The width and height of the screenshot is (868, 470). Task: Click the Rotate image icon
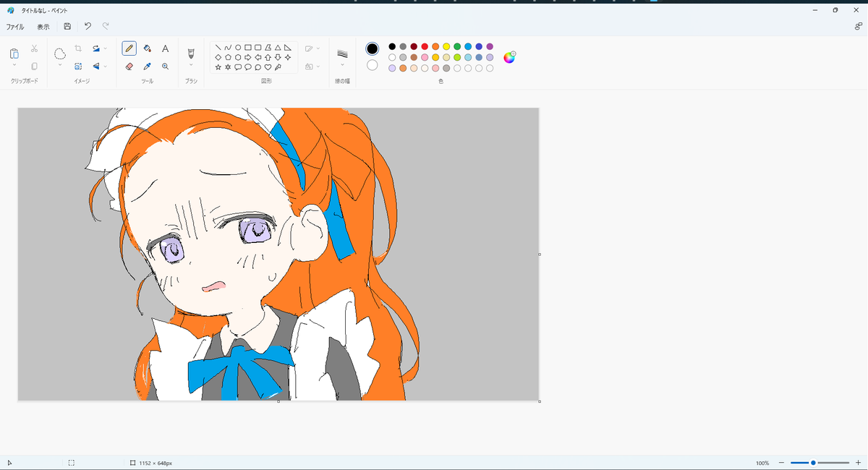[95, 48]
